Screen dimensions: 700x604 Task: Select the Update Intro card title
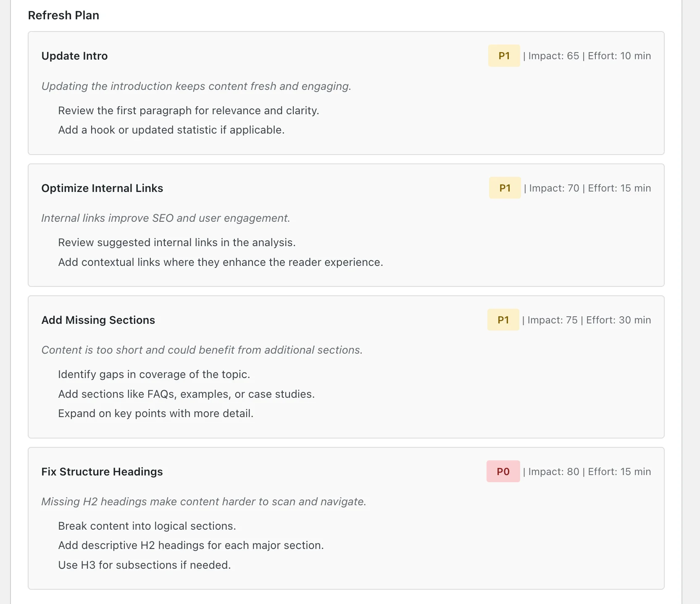74,56
